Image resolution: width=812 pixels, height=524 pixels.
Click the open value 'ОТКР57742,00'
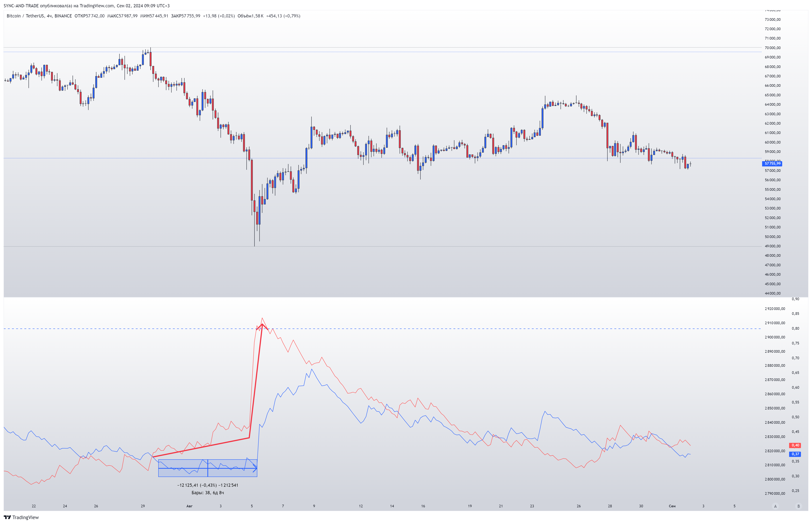pos(89,16)
